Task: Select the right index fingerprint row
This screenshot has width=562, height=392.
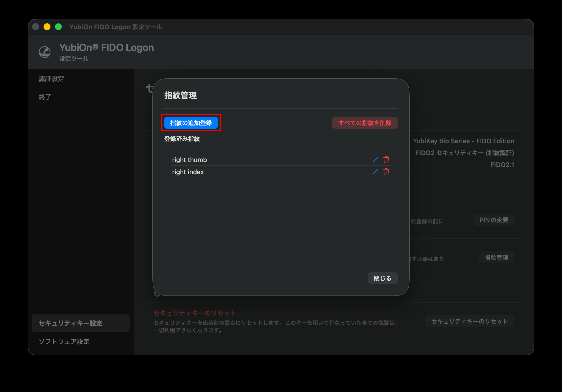Action: (x=281, y=172)
